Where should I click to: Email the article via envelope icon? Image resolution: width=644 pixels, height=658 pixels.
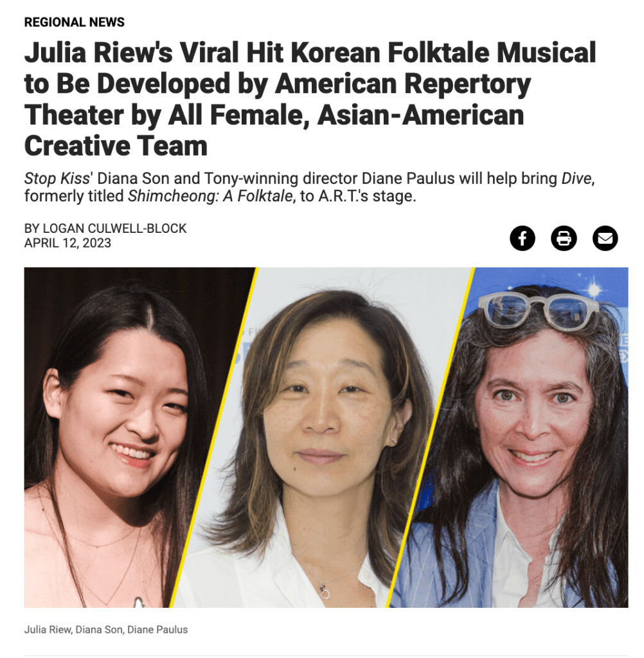(605, 239)
